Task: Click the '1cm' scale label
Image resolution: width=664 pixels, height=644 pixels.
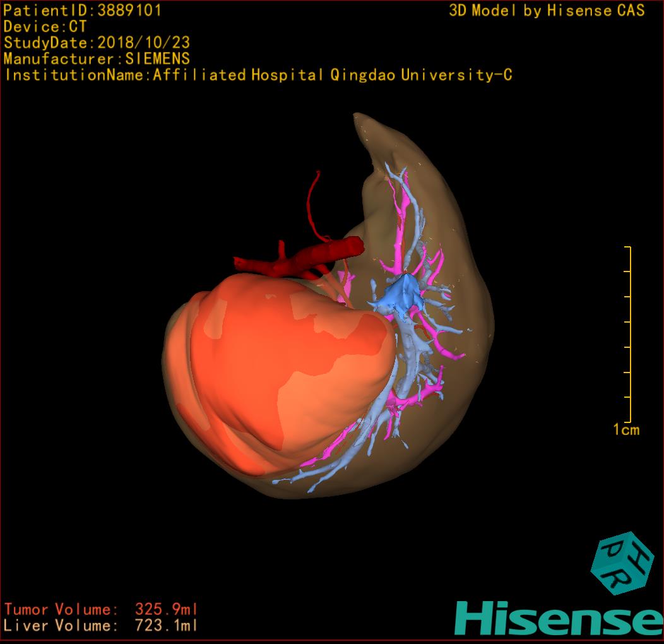Action: (626, 430)
